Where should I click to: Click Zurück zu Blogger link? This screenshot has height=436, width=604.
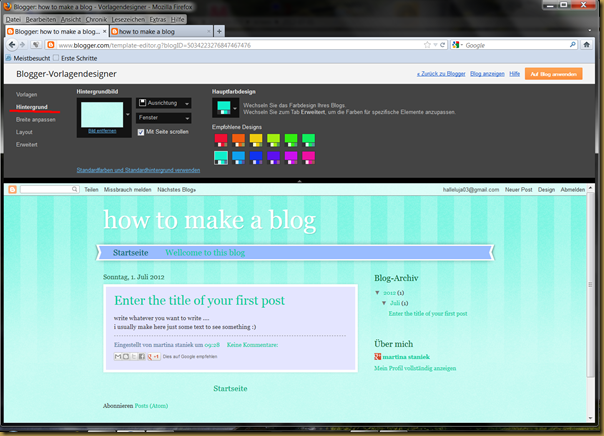[441, 74]
